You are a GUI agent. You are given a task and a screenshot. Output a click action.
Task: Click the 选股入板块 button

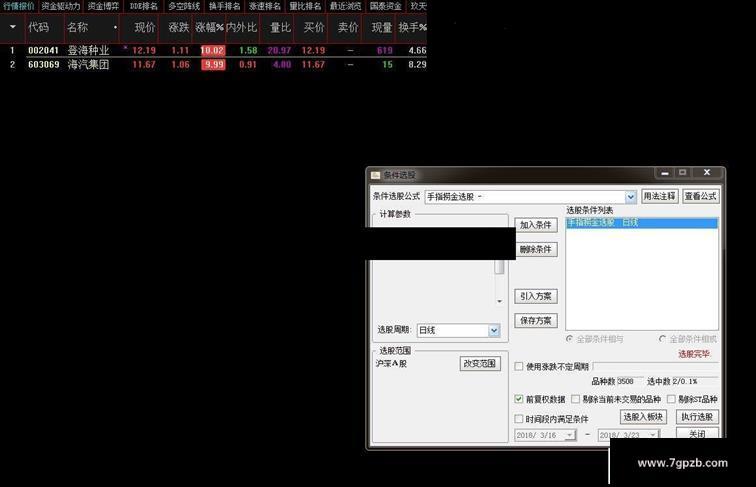pyautogui.click(x=643, y=417)
